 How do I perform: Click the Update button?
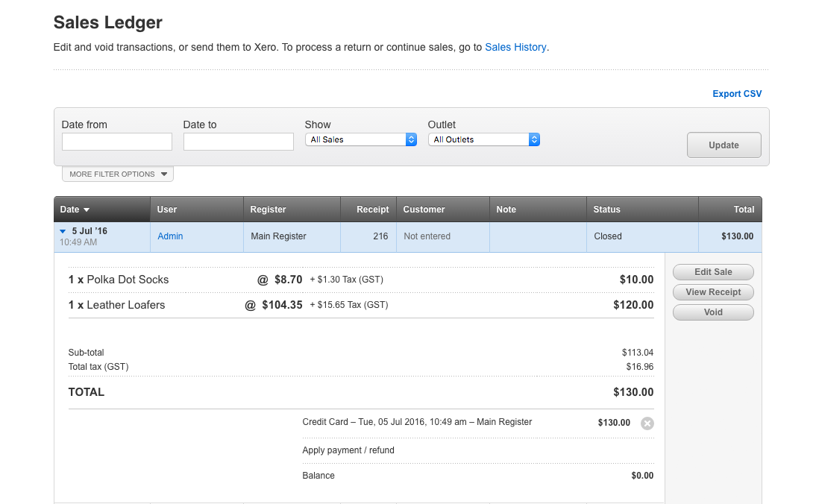724,145
